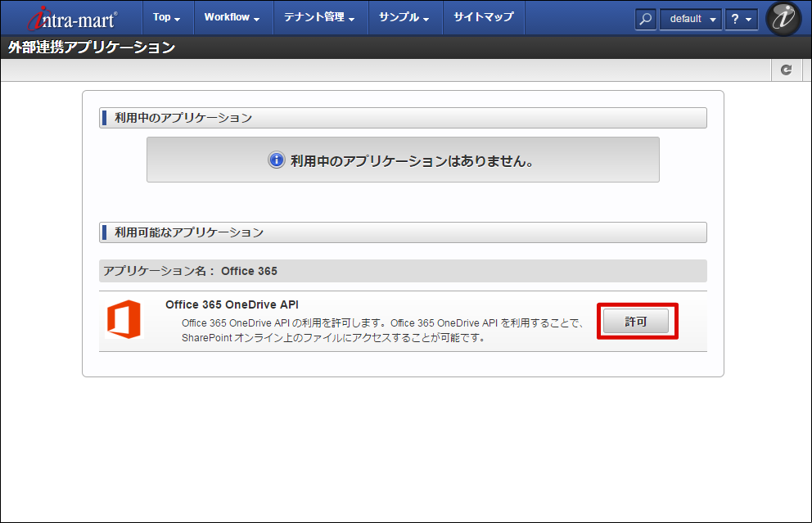Click the アプリケーション名: Office 365 row

pos(403,271)
